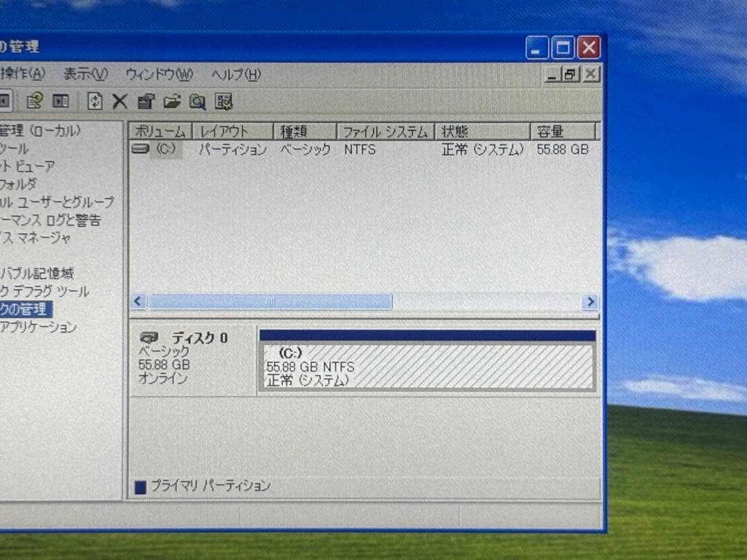
Task: Select the アプリケーション tree item
Action: click(38, 327)
